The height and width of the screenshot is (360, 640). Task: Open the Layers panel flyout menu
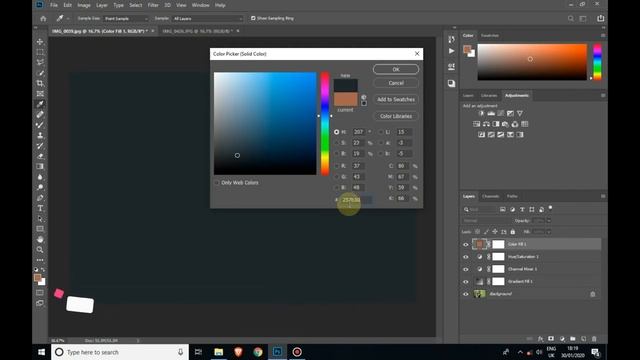coord(603,196)
